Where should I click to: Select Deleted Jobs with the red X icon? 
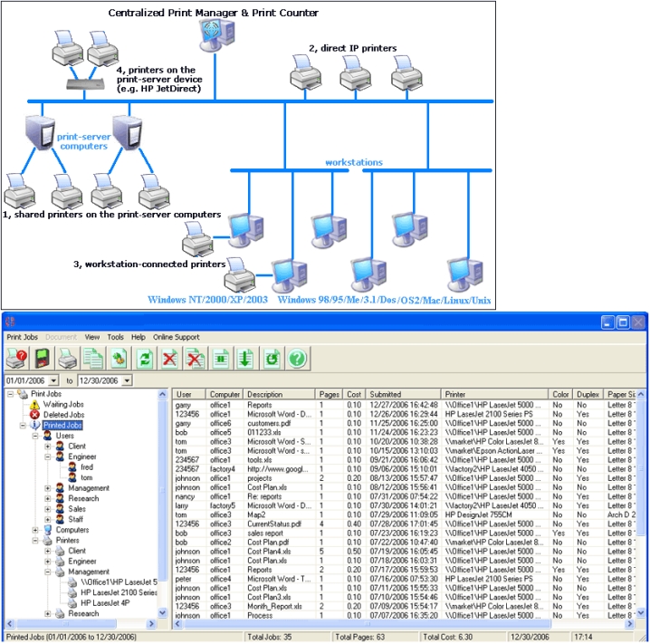click(x=62, y=415)
